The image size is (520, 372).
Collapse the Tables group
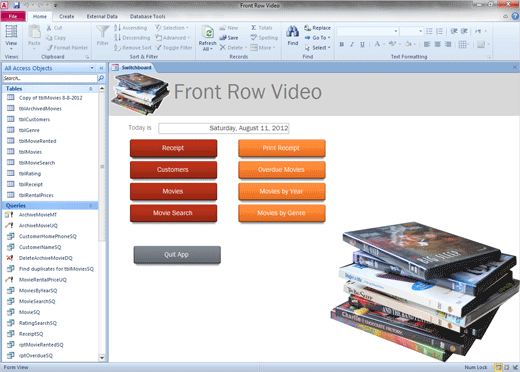tap(91, 89)
